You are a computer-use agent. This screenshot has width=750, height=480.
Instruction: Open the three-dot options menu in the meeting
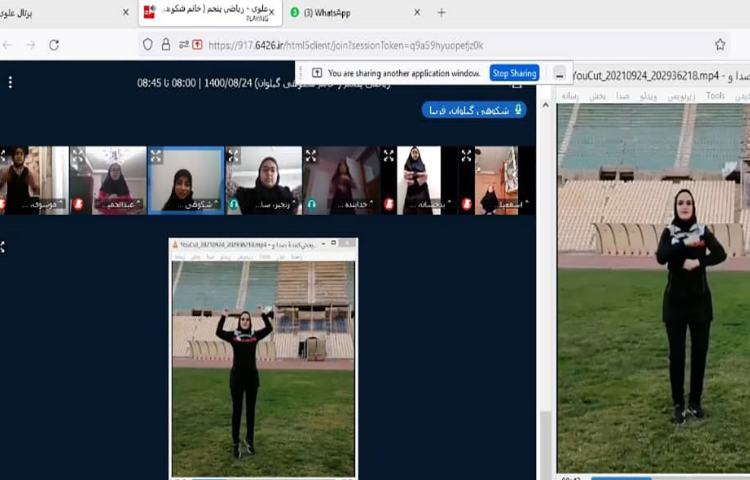click(10, 83)
